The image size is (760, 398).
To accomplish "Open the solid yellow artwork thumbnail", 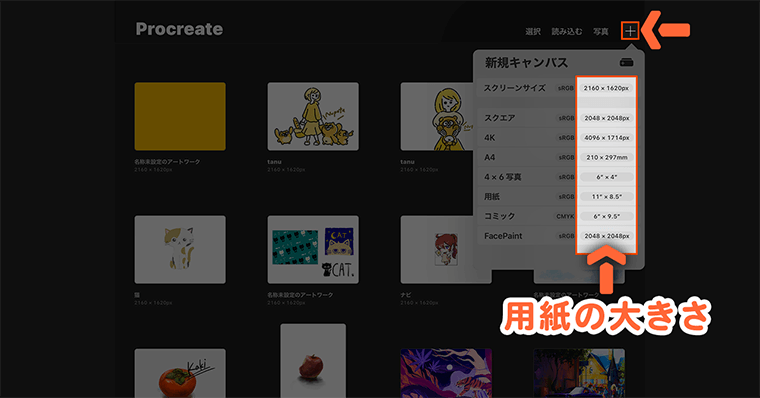I will 180,116.
